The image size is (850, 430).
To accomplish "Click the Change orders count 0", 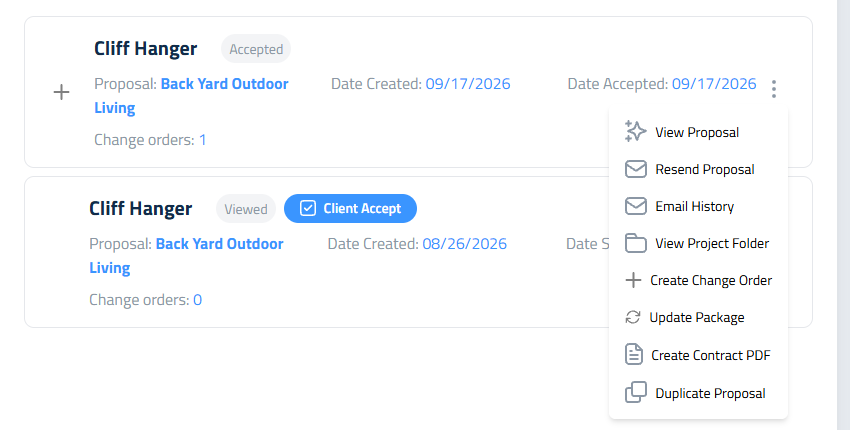I will point(198,300).
